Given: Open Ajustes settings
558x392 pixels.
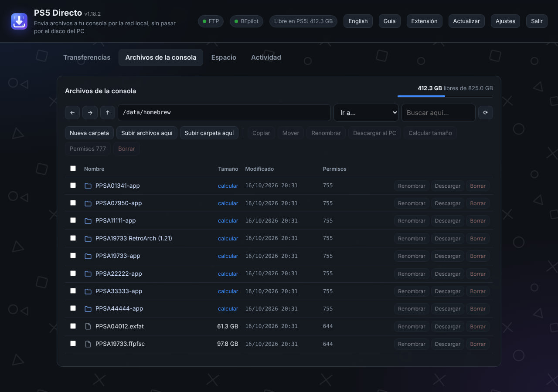Looking at the screenshot, I should (x=505, y=21).
